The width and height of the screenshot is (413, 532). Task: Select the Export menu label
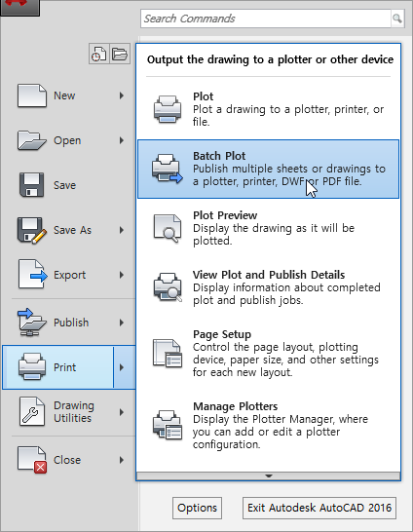coord(69,275)
